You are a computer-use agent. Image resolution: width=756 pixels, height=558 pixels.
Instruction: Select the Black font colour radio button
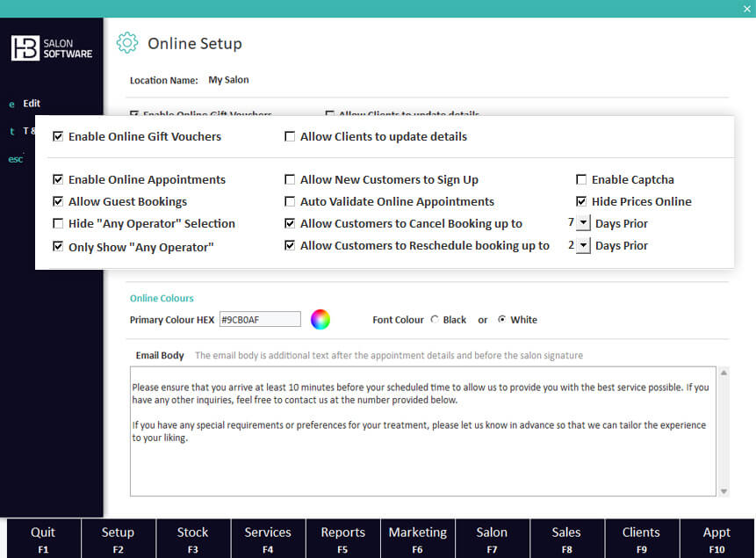point(435,320)
